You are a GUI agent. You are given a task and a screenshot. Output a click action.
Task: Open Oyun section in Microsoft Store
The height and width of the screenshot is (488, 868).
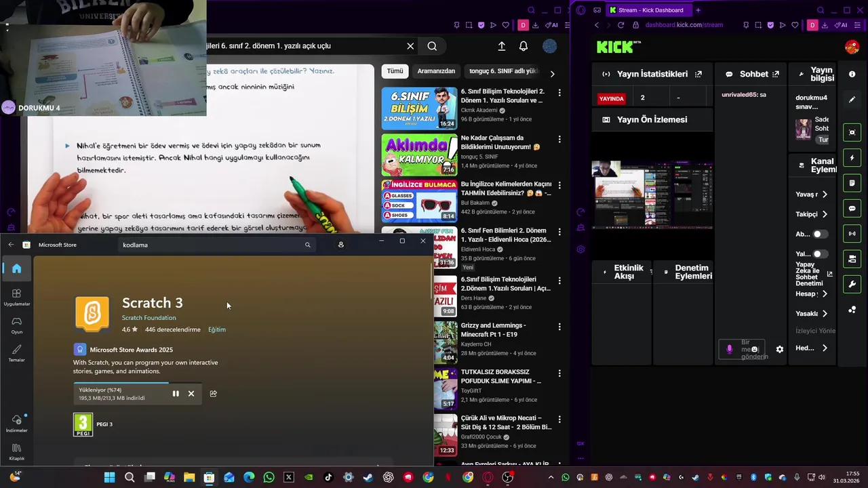17,325
